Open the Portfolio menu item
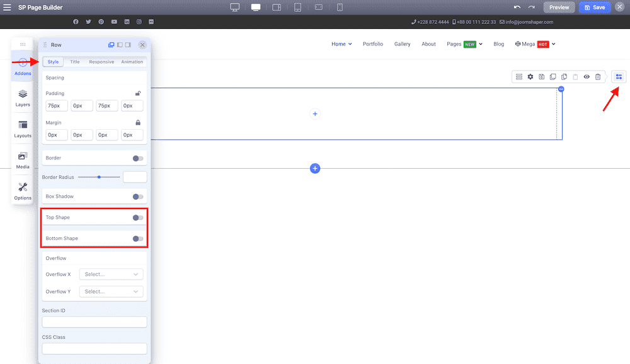This screenshot has height=364, width=630. coord(373,44)
